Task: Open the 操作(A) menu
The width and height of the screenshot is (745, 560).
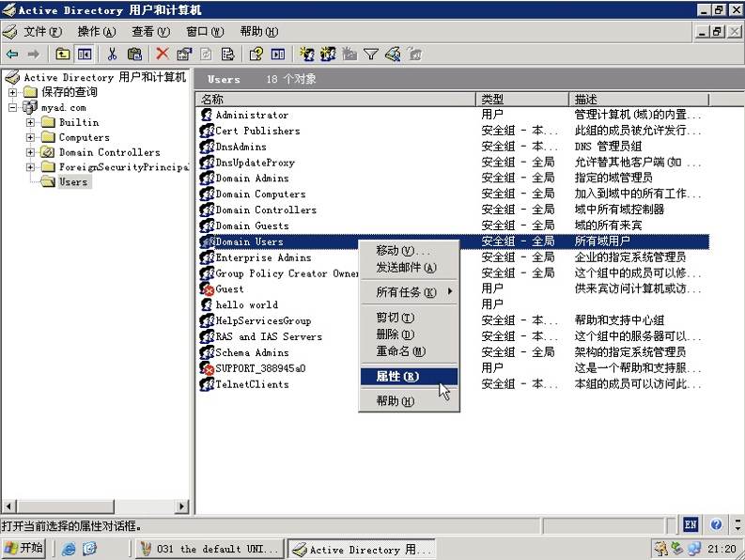Action: (x=97, y=32)
